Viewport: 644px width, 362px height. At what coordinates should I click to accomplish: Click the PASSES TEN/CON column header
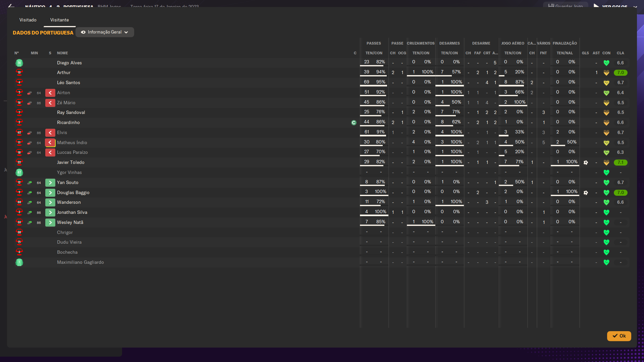tap(374, 53)
